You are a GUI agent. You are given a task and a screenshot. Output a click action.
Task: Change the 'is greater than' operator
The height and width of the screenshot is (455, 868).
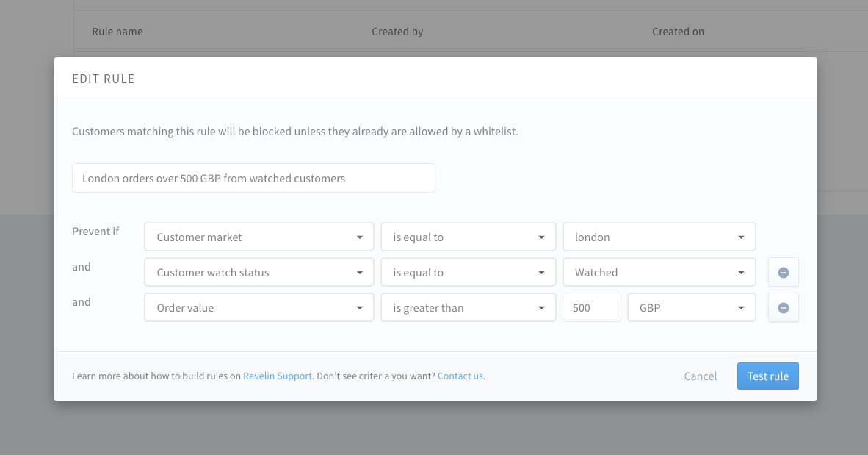tap(468, 308)
